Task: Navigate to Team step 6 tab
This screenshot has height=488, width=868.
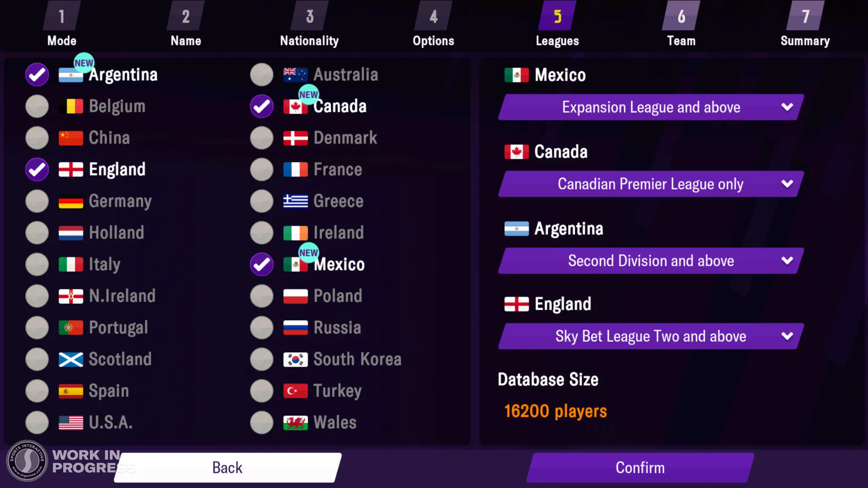Action: [x=682, y=27]
